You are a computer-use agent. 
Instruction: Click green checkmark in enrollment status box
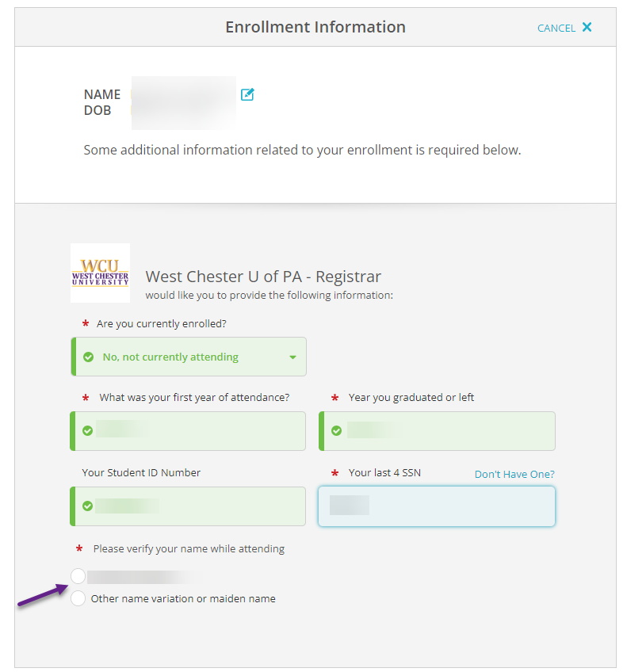point(89,357)
